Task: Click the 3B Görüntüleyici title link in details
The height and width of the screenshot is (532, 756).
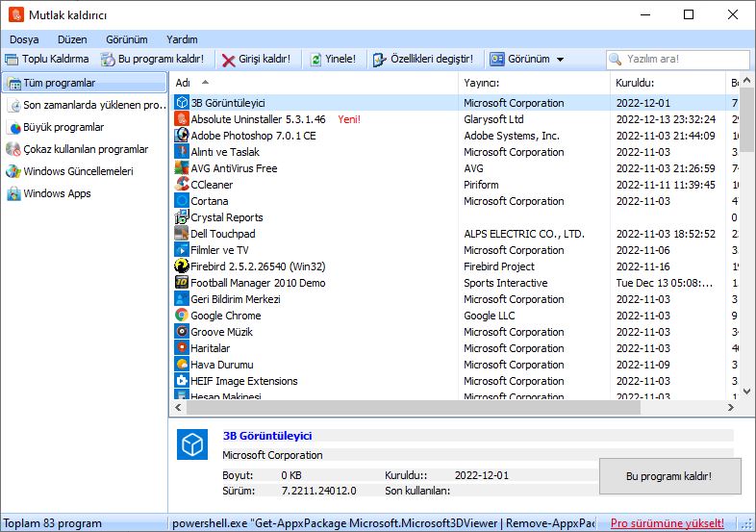Action: 267,436
